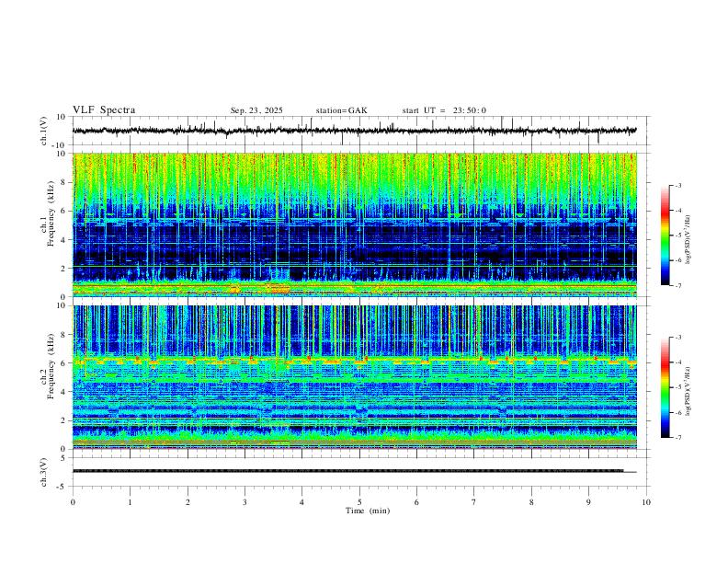Screen dimensions: 728x563
Task: Click the ch.2 color bar "-7" tick value
Action: (x=678, y=438)
